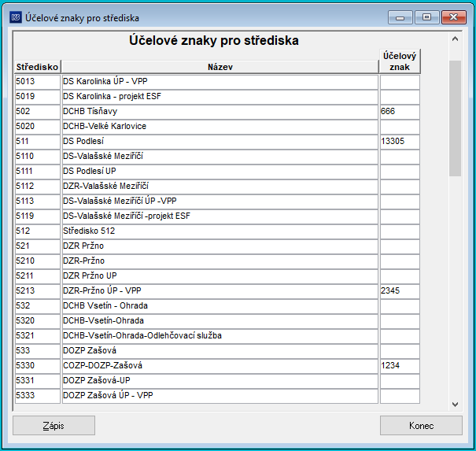Select name DCHB-Velké Karlovice
The width and height of the screenshot is (476, 451).
coord(220,127)
